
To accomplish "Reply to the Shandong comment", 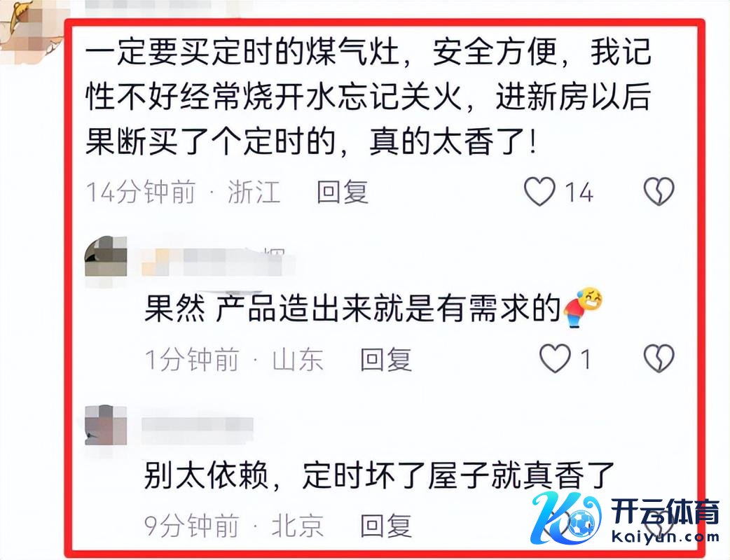I will [386, 359].
